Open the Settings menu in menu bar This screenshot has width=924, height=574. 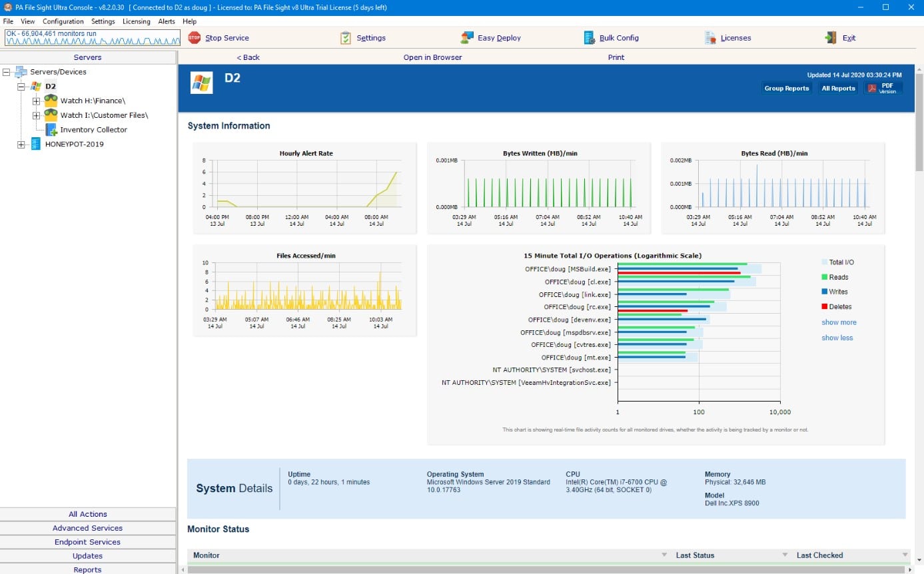103,21
